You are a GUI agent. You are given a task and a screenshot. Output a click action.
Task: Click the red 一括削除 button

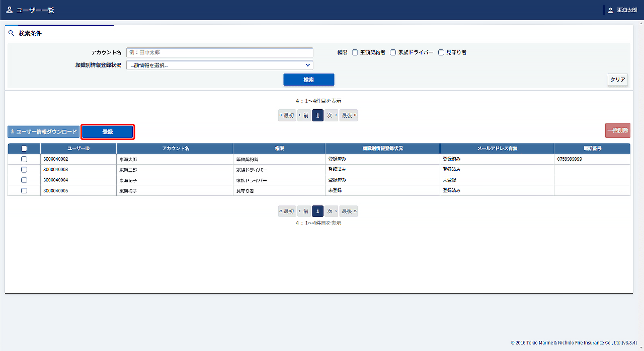click(617, 130)
